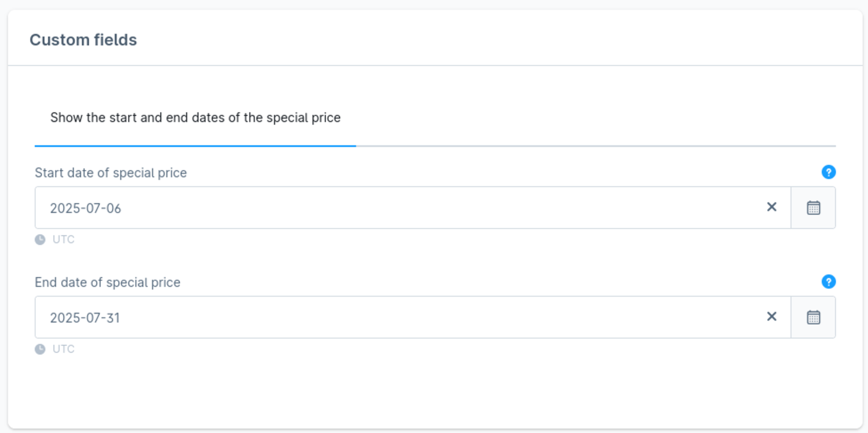Click the Custom fields card heading
Viewport: 868px width, 433px height.
pos(83,40)
